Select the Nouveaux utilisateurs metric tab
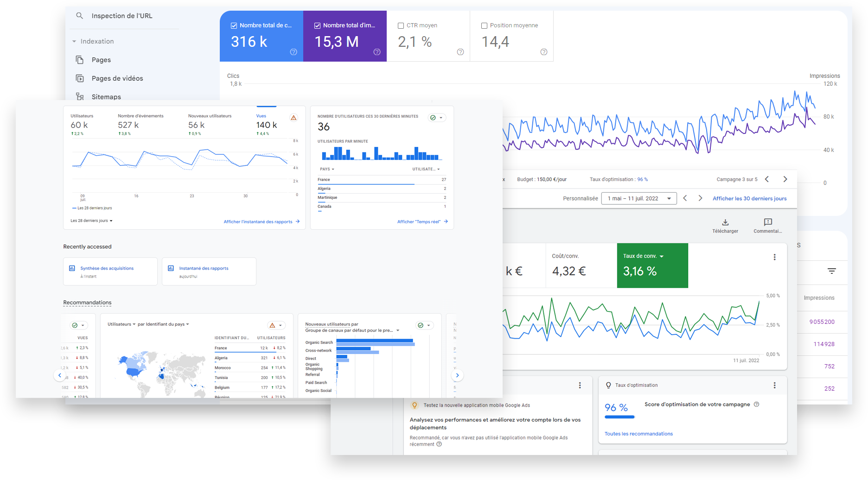 tap(210, 124)
